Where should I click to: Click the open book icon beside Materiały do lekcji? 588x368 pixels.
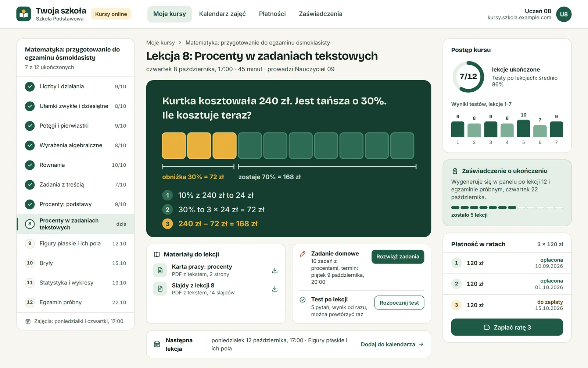point(157,254)
